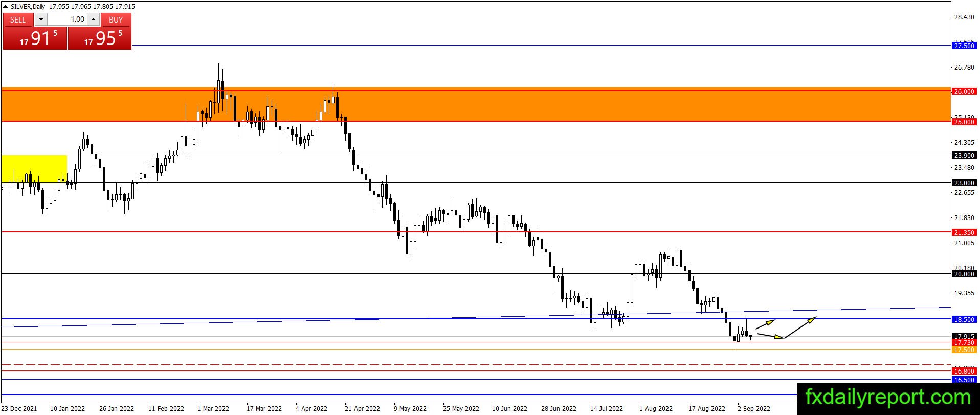Select the 26.000 red price label

[965, 92]
